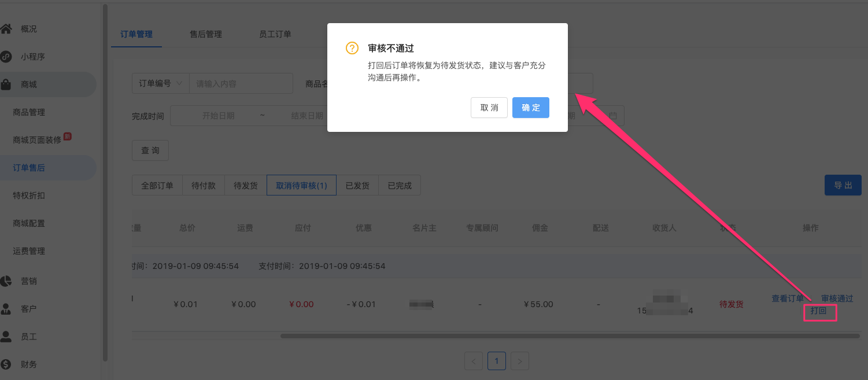Open 商城 menu in the sidebar

click(x=29, y=84)
